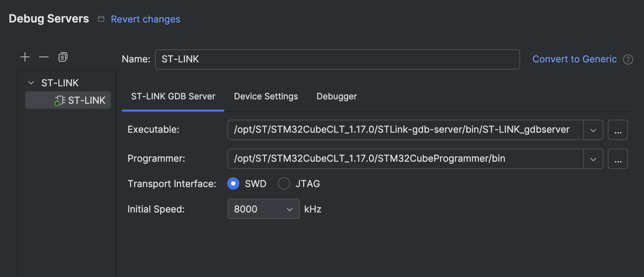Screen dimensions: 644x277
Task: Switch to the Debugger tab
Action: (x=337, y=96)
